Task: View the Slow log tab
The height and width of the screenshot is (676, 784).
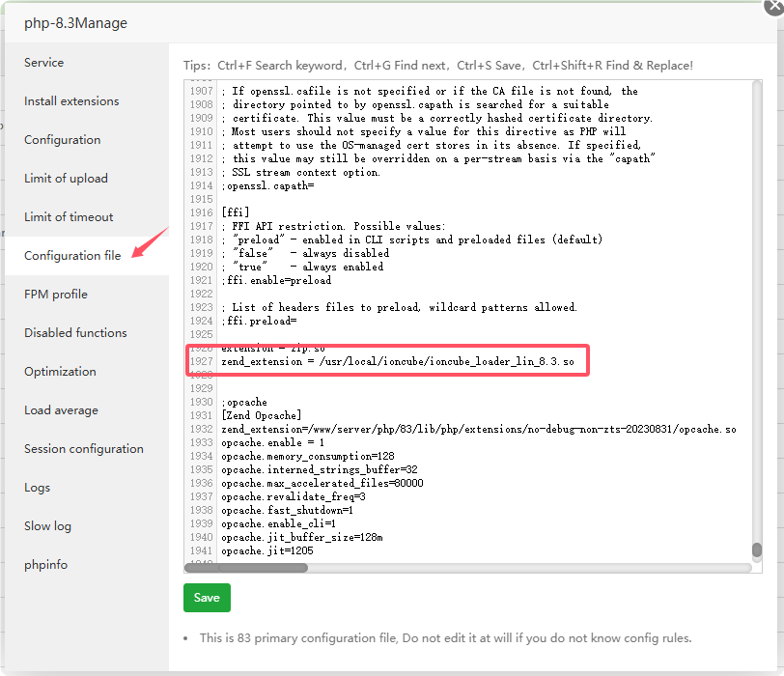Action: (x=48, y=526)
